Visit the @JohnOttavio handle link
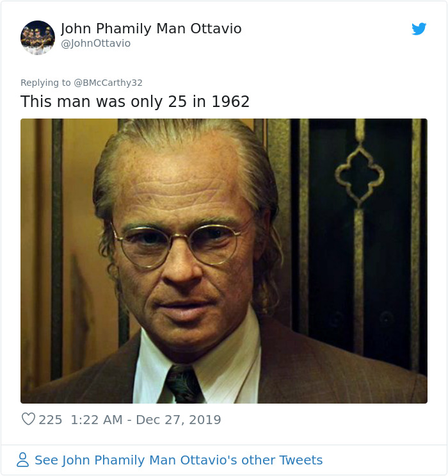This screenshot has width=448, height=476. point(95,44)
